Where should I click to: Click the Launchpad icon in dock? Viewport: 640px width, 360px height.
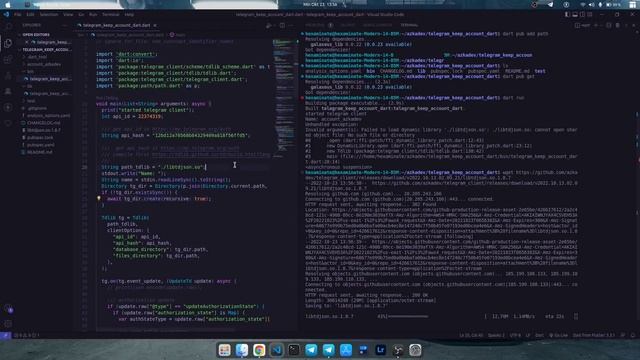point(224,350)
